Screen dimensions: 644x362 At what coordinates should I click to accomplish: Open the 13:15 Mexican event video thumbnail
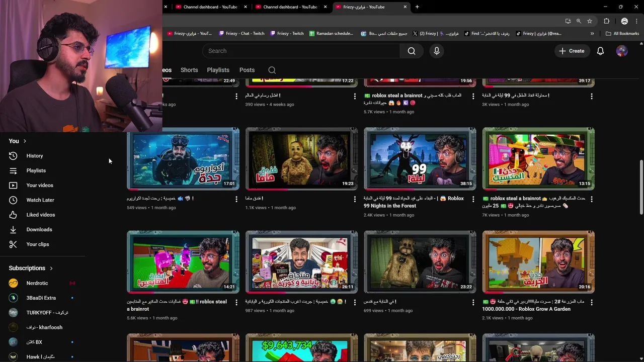[538, 159]
